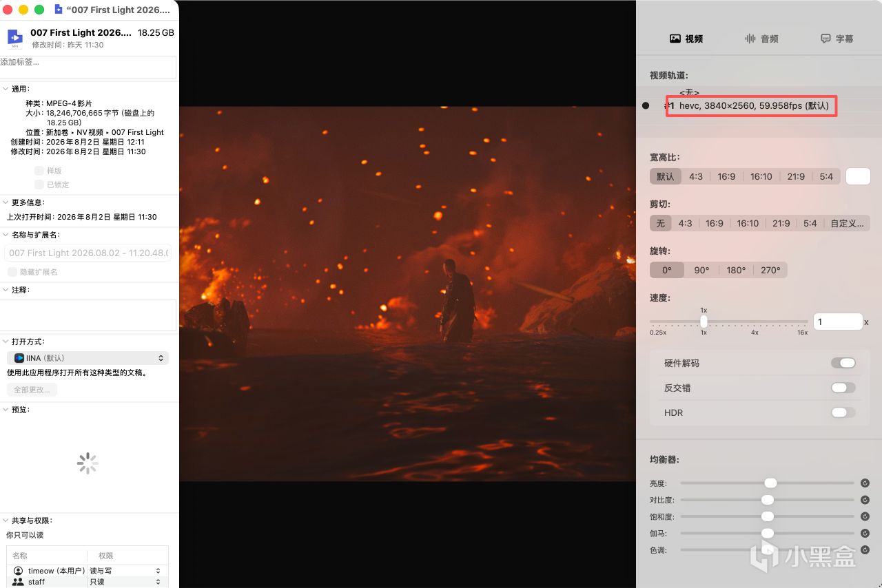Select the <无> video track option
This screenshot has width=882, height=588.
pyautogui.click(x=689, y=92)
